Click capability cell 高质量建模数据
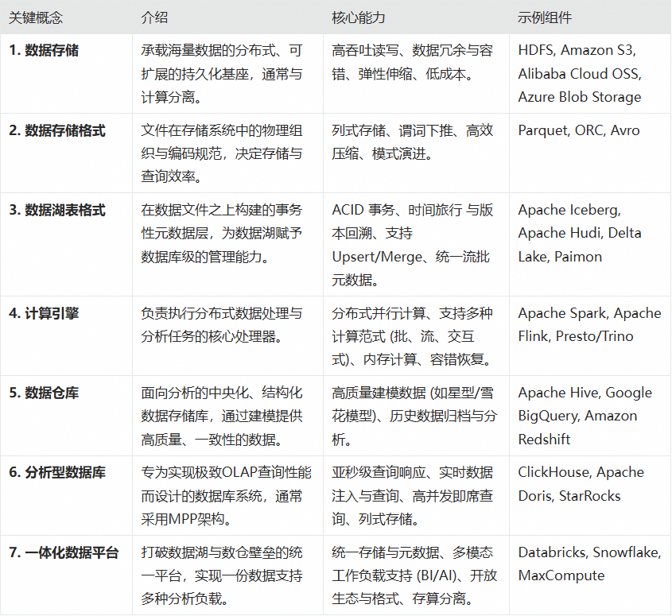The image size is (672, 616). pyautogui.click(x=414, y=416)
